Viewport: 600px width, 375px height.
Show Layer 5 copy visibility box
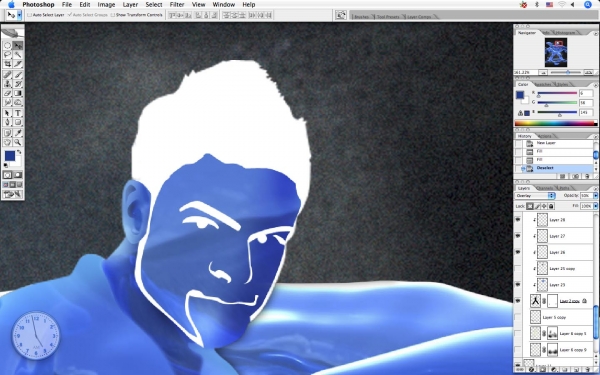(518, 317)
